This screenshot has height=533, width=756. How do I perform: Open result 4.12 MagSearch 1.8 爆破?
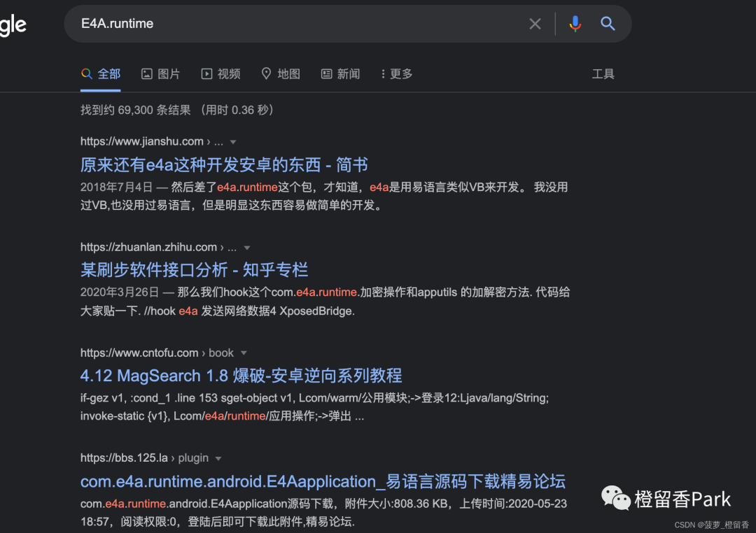pyautogui.click(x=241, y=376)
